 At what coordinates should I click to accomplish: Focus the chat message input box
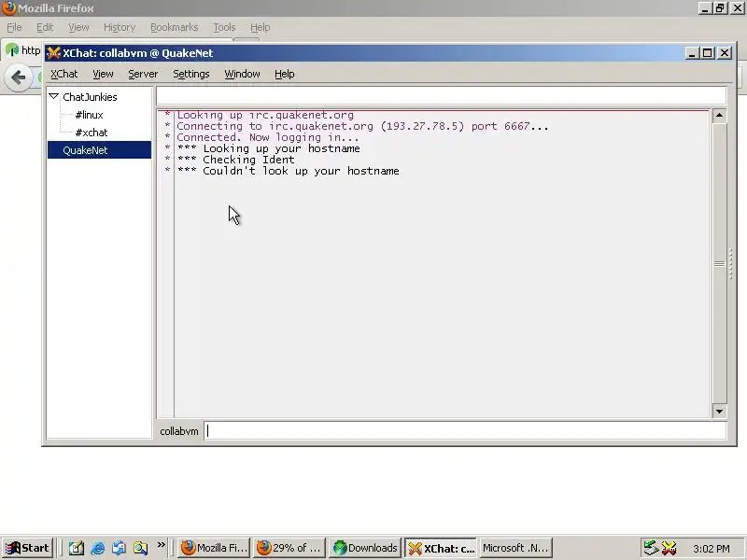pos(465,431)
